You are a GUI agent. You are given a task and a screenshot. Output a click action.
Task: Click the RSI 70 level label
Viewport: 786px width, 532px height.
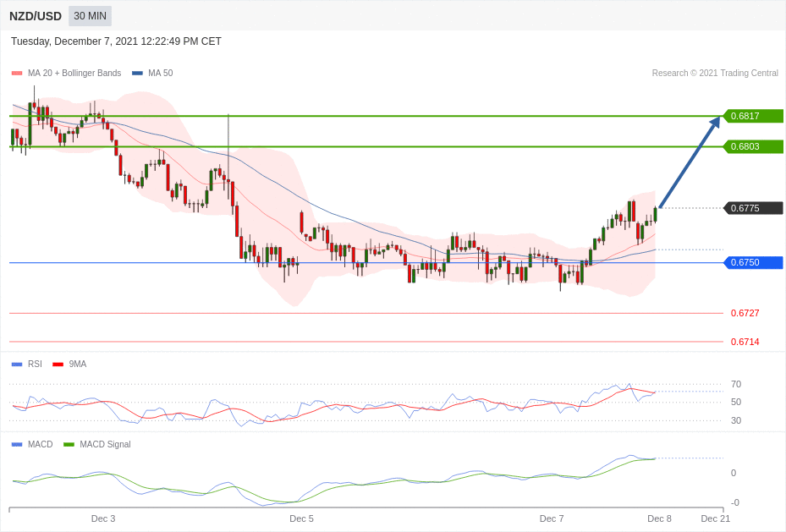[736, 384]
